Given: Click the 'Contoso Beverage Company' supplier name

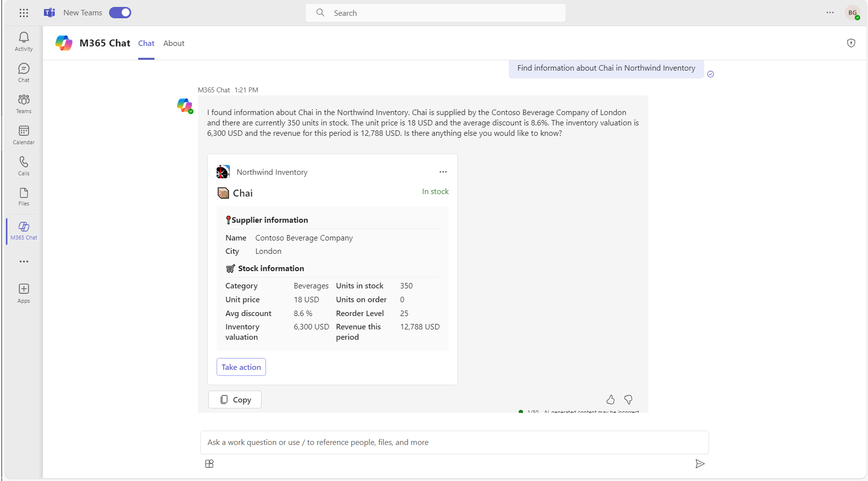Looking at the screenshot, I should pyautogui.click(x=304, y=238).
